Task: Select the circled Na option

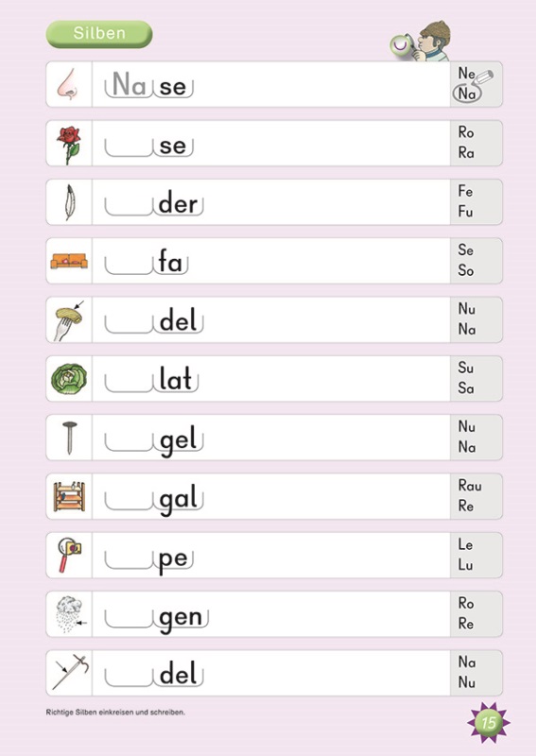Action: [467, 94]
